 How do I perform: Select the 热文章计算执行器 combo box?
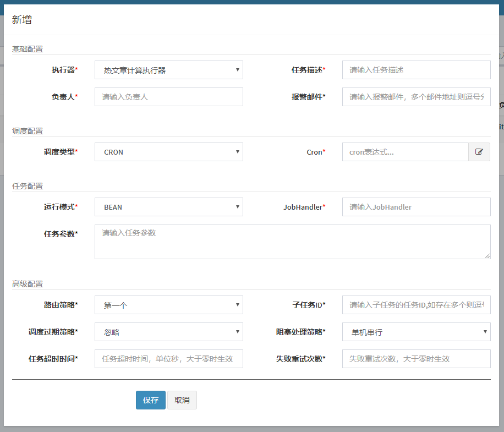tap(168, 70)
